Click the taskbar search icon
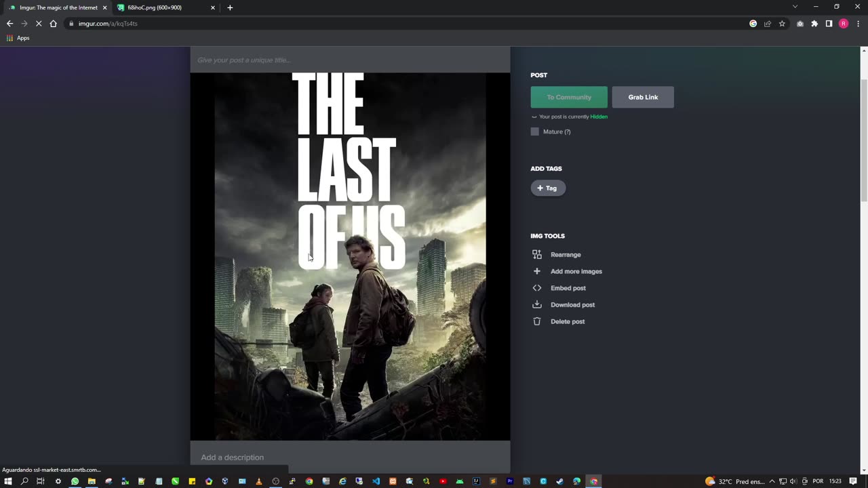 [x=24, y=481]
